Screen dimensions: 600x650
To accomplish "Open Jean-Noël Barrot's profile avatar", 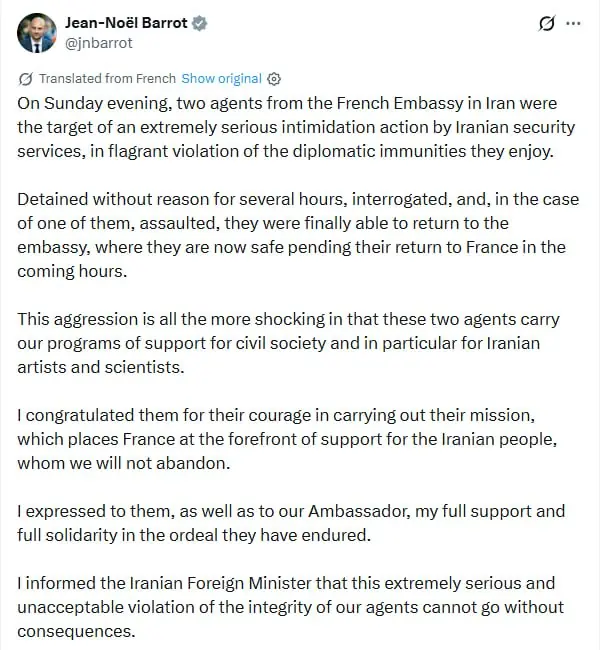I will click(36, 33).
